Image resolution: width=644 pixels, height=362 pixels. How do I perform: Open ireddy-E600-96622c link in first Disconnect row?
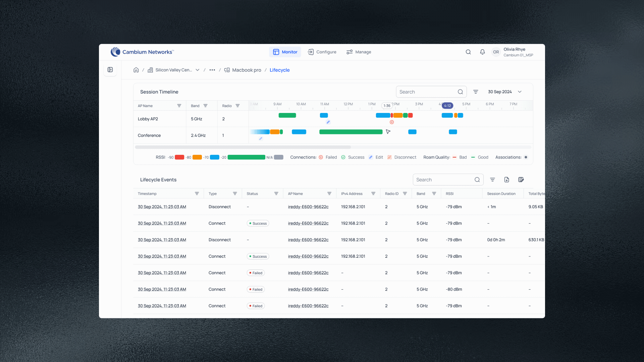(308, 207)
